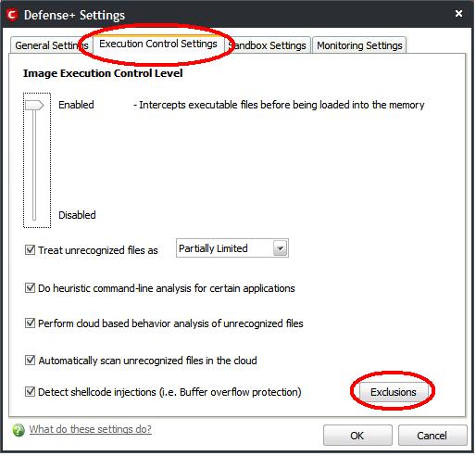This screenshot has height=456, width=476.
Task: Open What do these settings do link
Action: click(90, 429)
